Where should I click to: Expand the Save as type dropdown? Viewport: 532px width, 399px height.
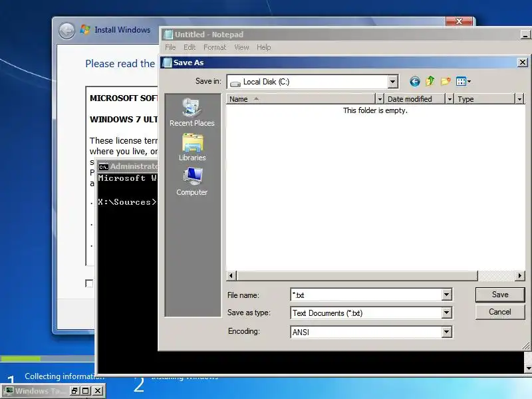click(446, 313)
